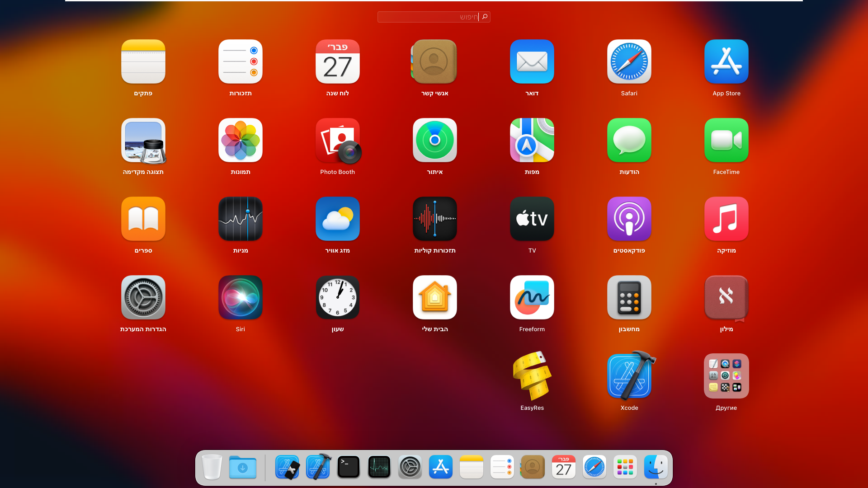
Task: Open Reminders (תזכורות) in the Launchpad grid
Action: 241,61
